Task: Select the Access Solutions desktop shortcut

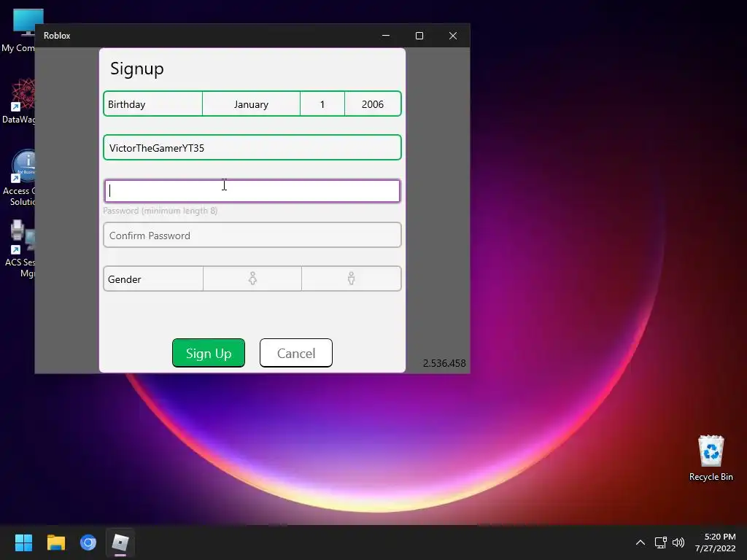Action: click(x=19, y=178)
